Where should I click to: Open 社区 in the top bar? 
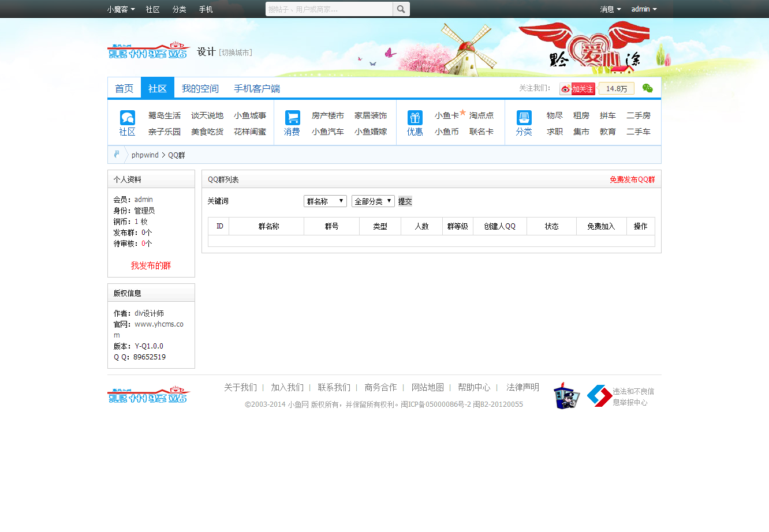[x=153, y=9]
